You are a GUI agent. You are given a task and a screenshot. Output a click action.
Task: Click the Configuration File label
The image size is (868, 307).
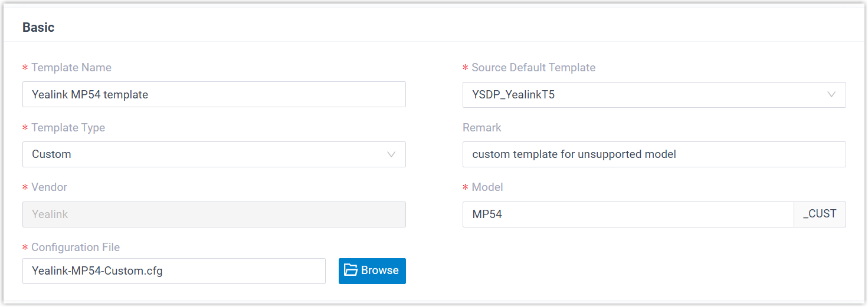tap(75, 247)
